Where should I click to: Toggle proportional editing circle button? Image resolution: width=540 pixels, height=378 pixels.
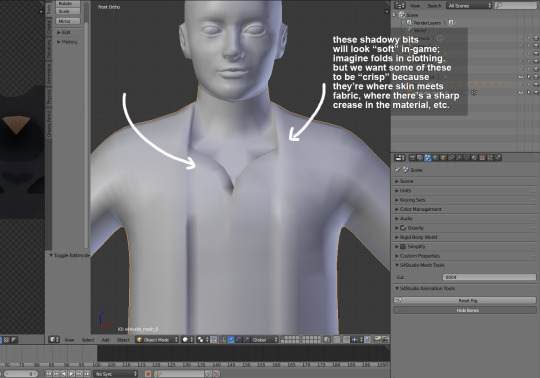pyautogui.click(x=336, y=340)
